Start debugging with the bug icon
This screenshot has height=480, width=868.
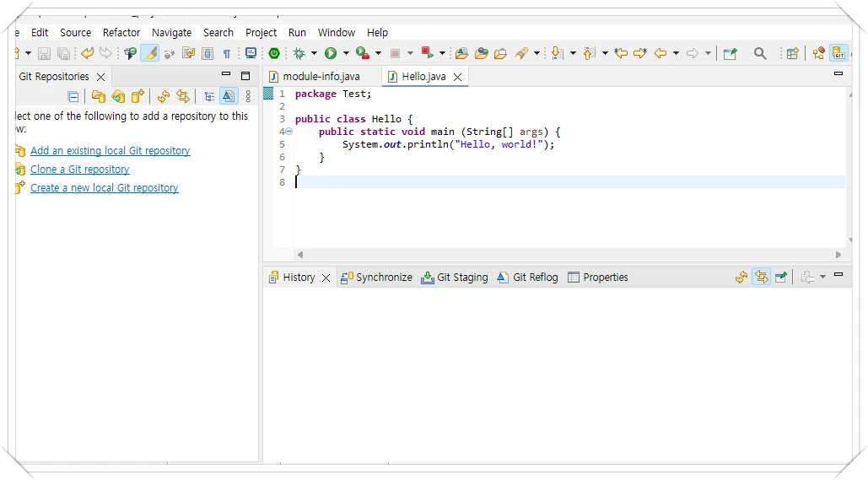pyautogui.click(x=299, y=53)
